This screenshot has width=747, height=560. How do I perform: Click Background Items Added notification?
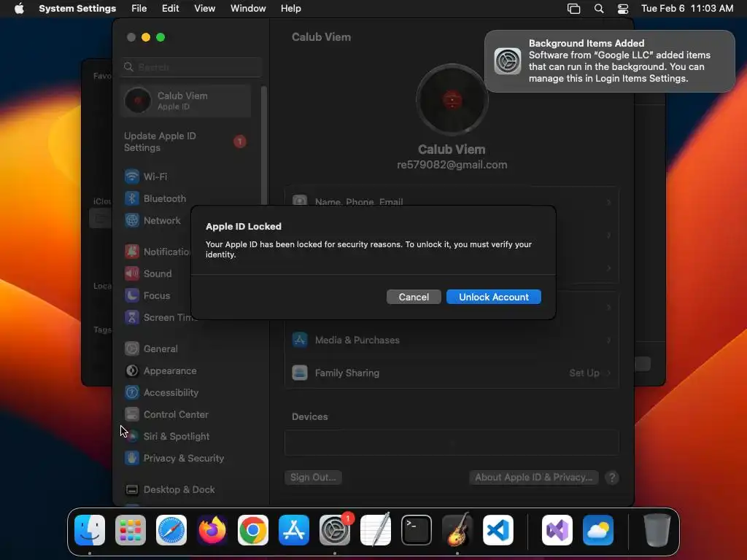click(x=610, y=61)
